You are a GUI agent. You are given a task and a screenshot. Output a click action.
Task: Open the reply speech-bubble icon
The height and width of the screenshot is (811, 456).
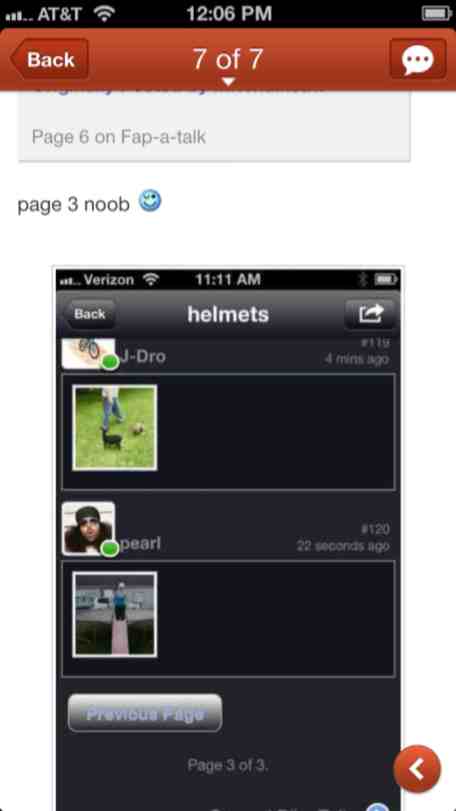coord(418,59)
